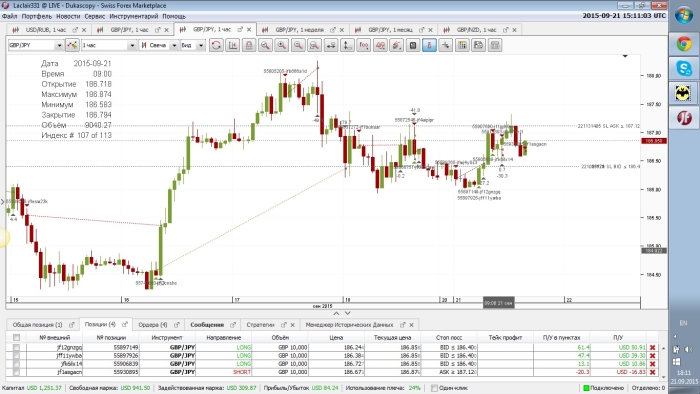Image resolution: width=700 pixels, height=394 pixels.
Task: Close position jf12gnzgp with red X
Action: 652,347
